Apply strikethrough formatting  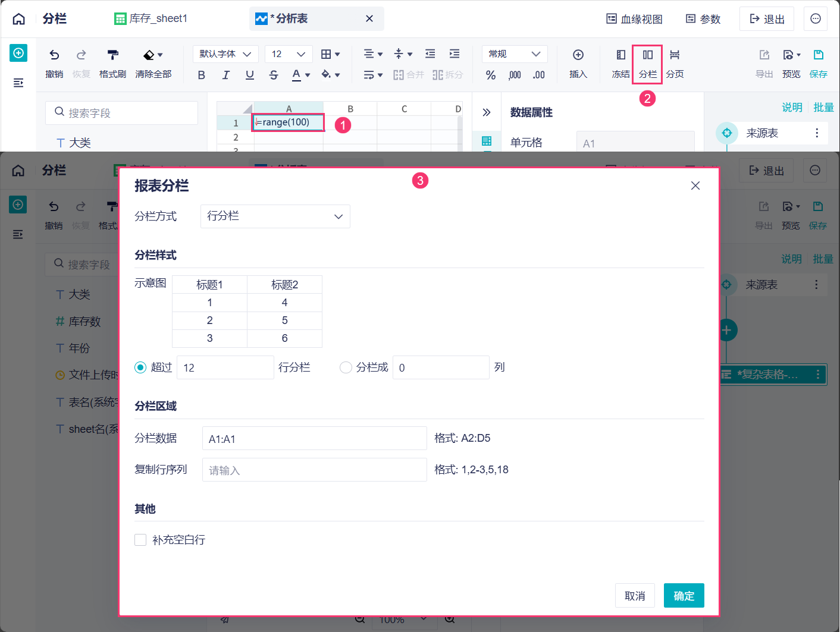pos(274,75)
